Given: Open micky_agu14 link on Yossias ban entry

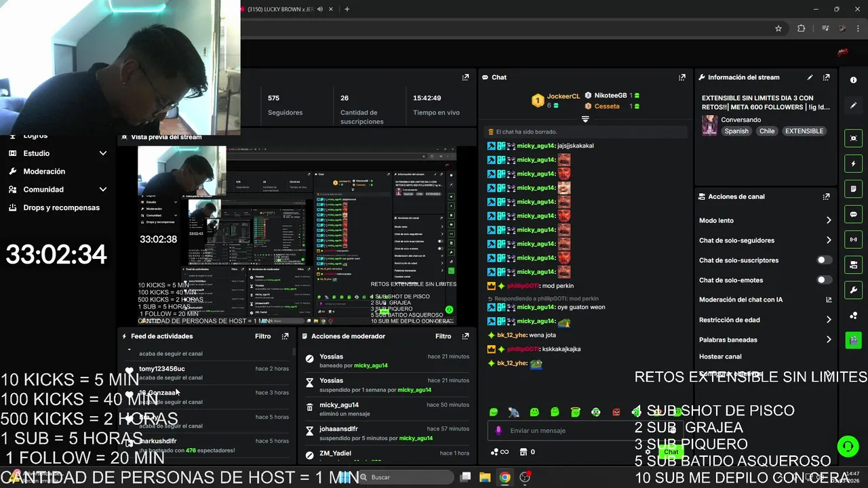Looking at the screenshot, I should coord(370,365).
